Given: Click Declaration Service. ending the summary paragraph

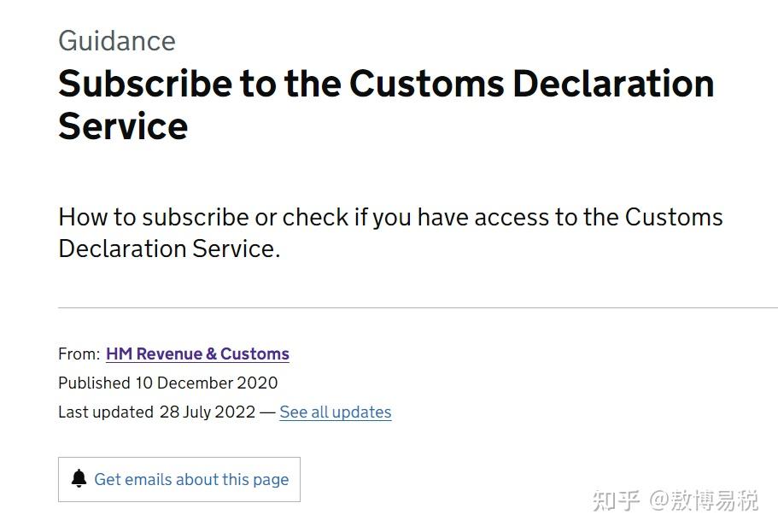Looking at the screenshot, I should (x=169, y=248).
